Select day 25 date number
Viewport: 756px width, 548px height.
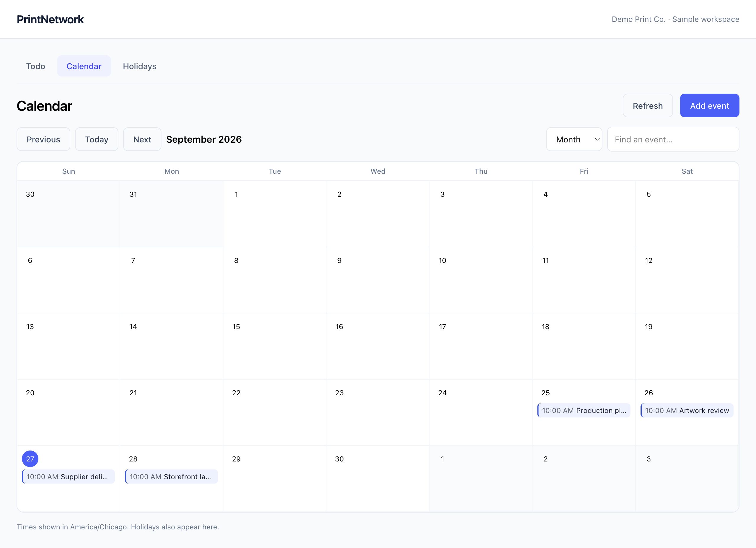tap(546, 393)
